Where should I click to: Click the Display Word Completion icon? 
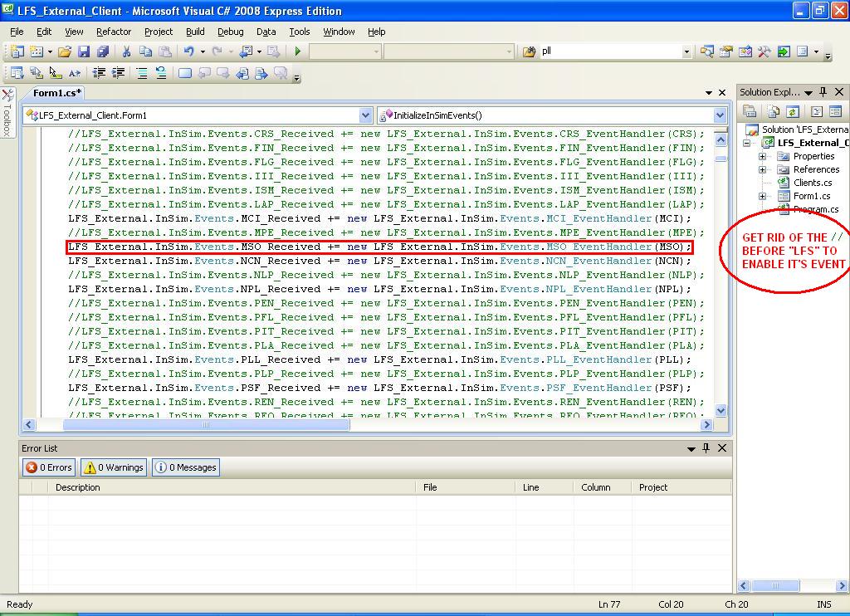pos(74,73)
